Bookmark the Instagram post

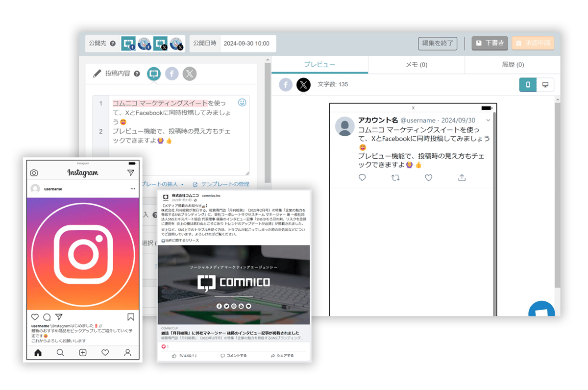tap(131, 317)
